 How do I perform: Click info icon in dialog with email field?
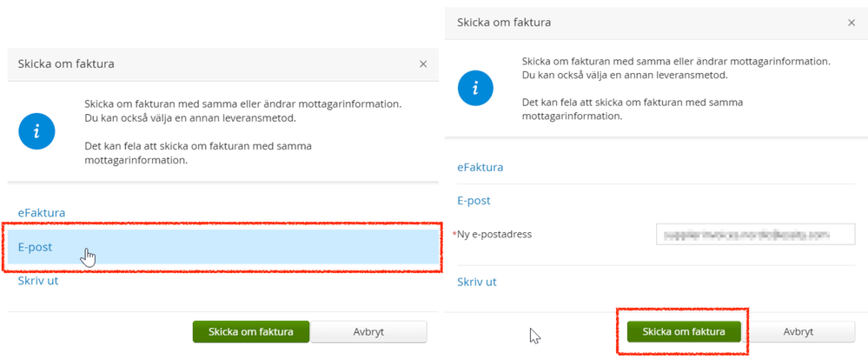[x=475, y=87]
